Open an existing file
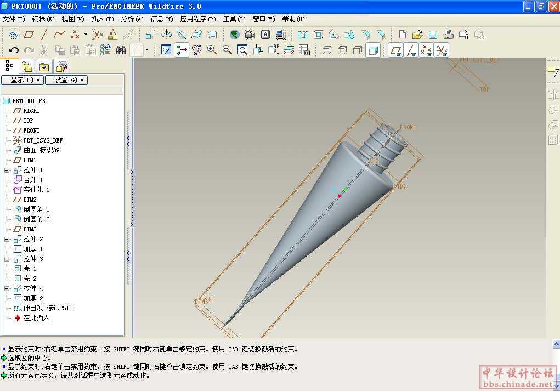 click(417, 35)
